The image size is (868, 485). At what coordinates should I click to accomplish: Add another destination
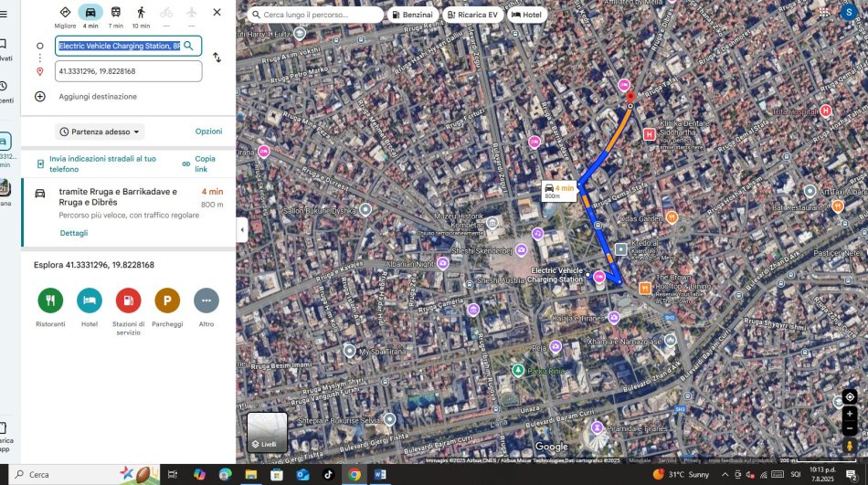pyautogui.click(x=98, y=97)
